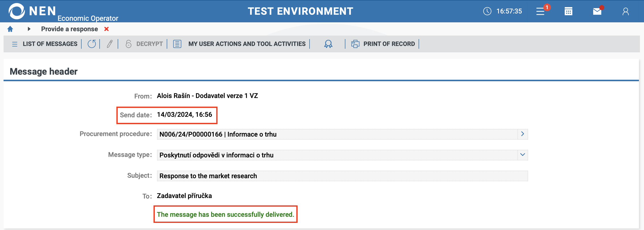
Task: Open the envelope messages icon
Action: (597, 11)
